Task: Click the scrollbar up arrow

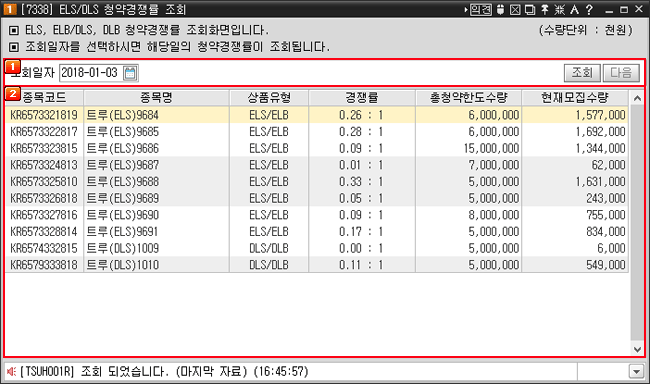Action: pyautogui.click(x=638, y=98)
